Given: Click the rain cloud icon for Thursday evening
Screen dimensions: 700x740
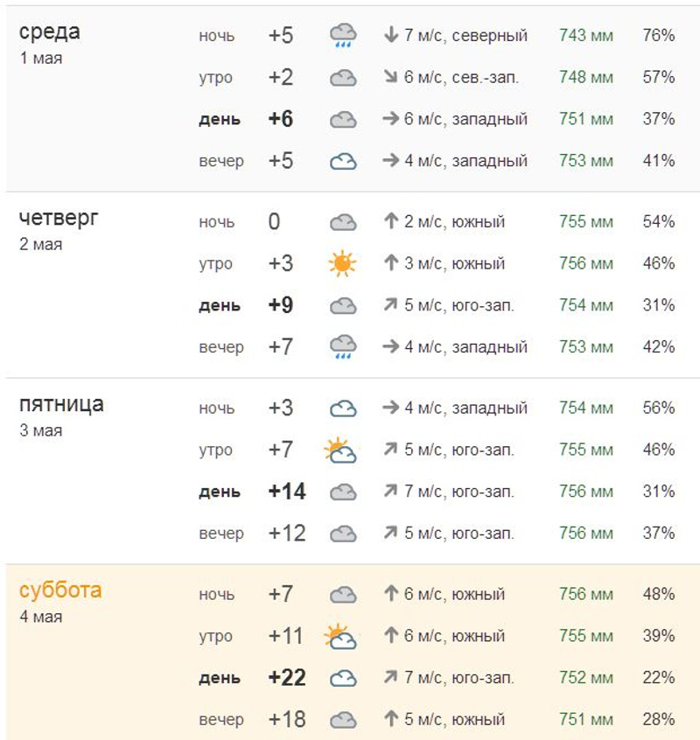Looking at the screenshot, I should [x=343, y=347].
